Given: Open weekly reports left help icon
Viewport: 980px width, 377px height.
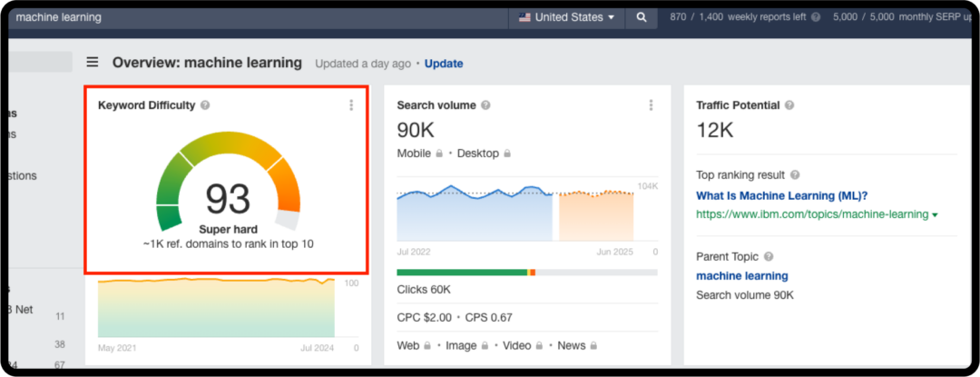Looking at the screenshot, I should (x=815, y=17).
